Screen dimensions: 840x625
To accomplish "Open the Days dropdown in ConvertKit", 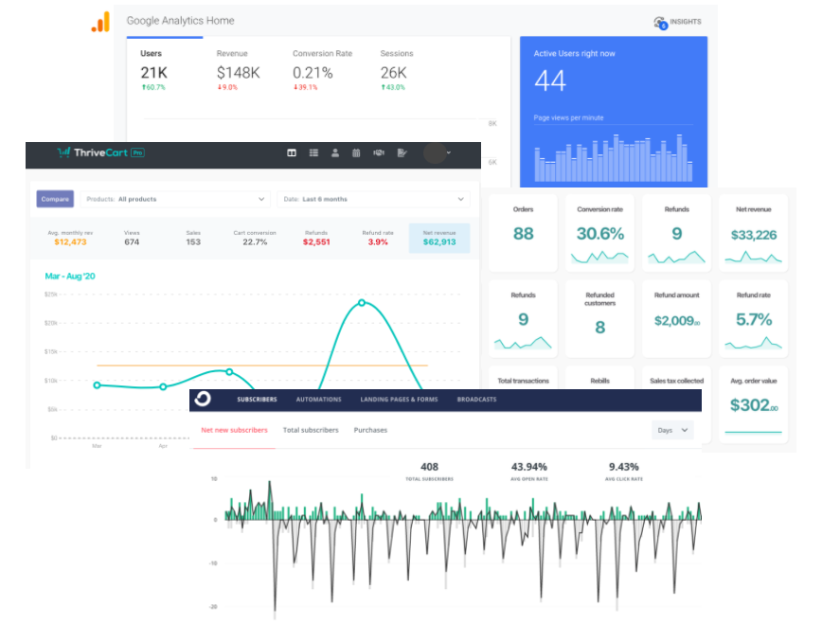I will click(x=672, y=430).
